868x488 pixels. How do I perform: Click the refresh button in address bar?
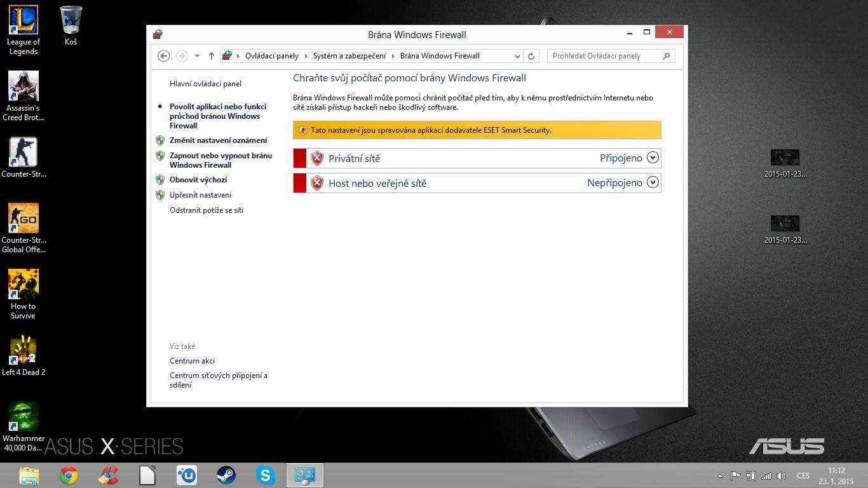(x=532, y=56)
